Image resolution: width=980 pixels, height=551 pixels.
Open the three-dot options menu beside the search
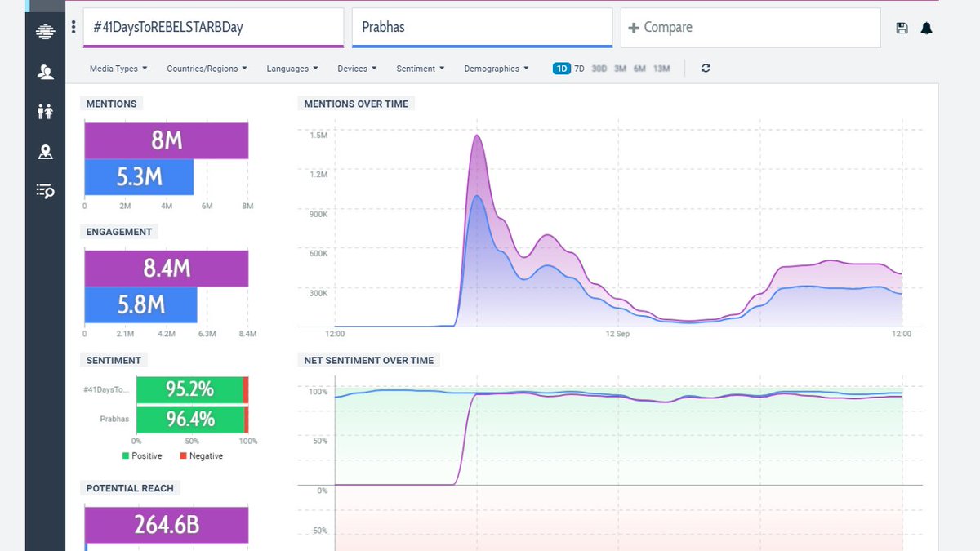coord(73,28)
